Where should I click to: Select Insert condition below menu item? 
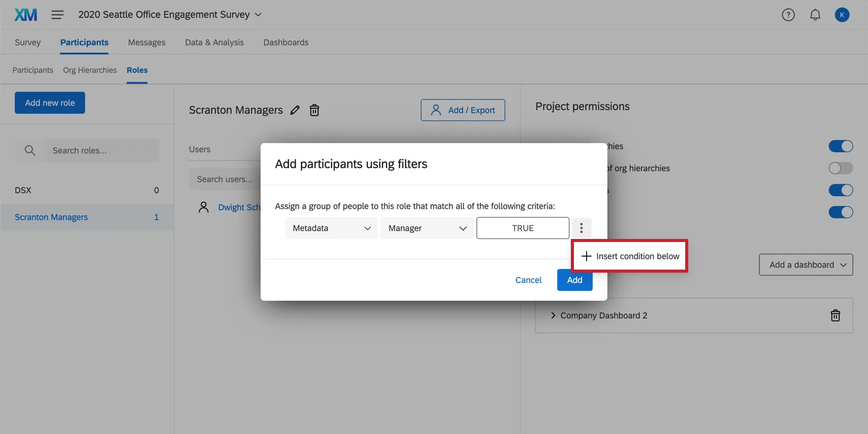point(631,256)
